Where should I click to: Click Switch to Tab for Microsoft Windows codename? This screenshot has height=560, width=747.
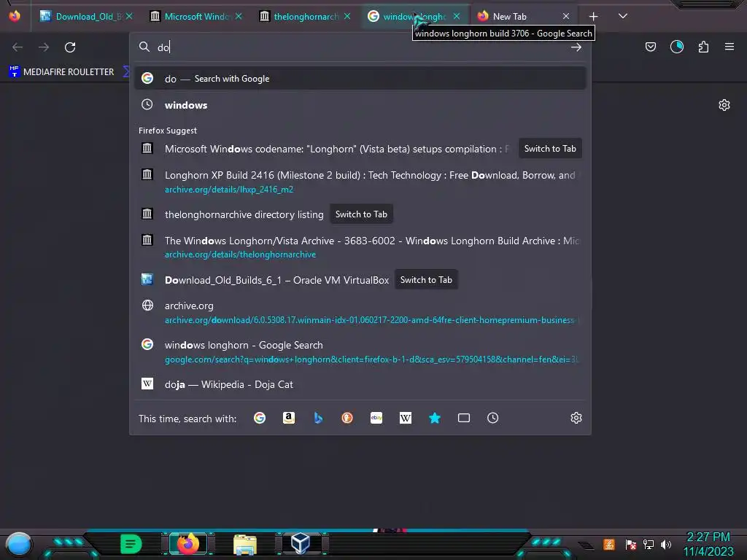[x=550, y=149]
